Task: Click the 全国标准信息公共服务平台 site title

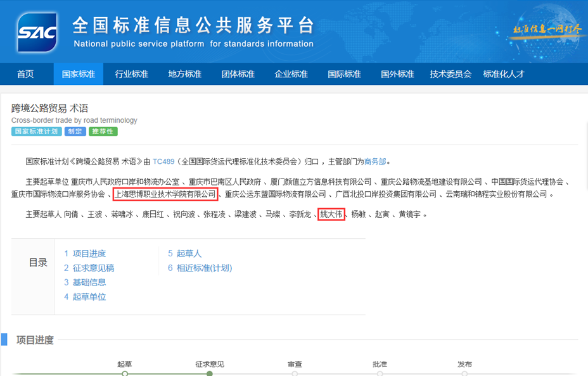Action: click(193, 25)
